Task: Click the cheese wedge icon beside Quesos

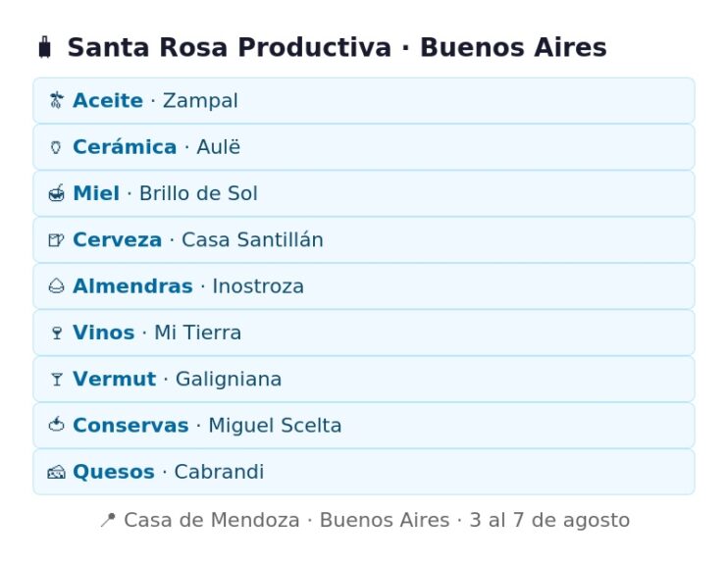Action: (x=56, y=472)
